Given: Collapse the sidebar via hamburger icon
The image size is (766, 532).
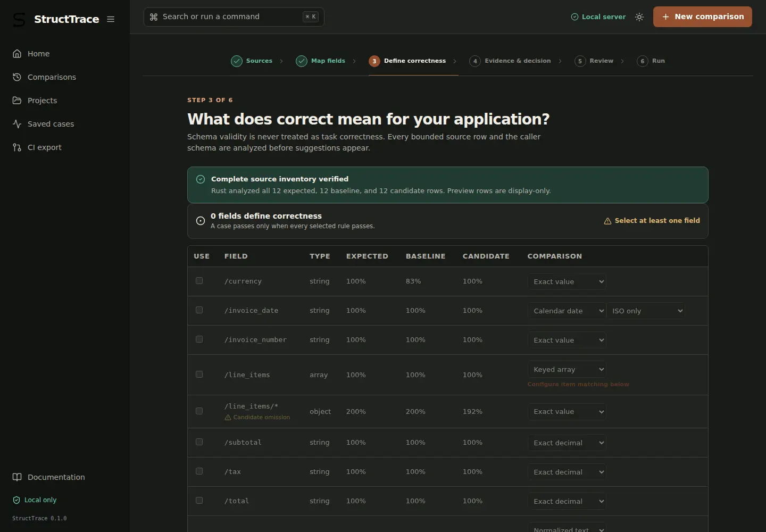Looking at the screenshot, I should 111,19.
